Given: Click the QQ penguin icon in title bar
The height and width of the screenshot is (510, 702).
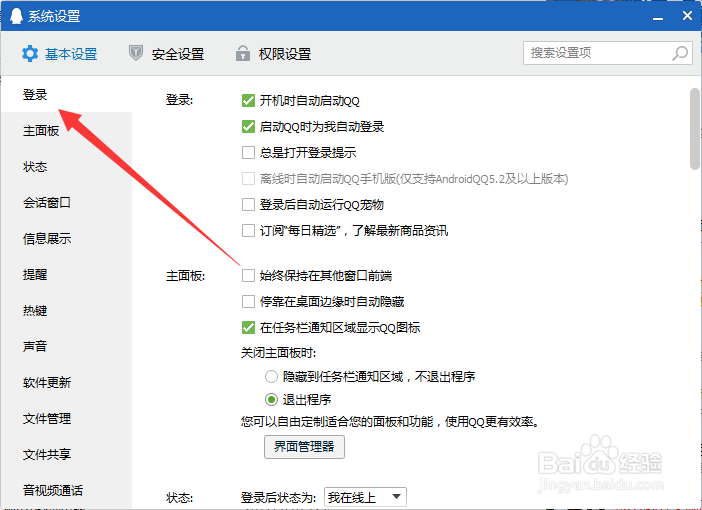Looking at the screenshot, I should pyautogui.click(x=16, y=16).
